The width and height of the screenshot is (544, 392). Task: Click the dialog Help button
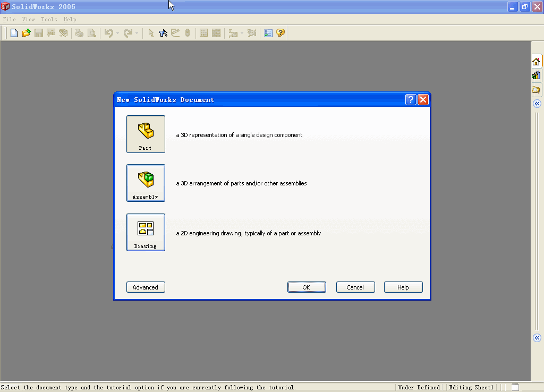pos(404,287)
